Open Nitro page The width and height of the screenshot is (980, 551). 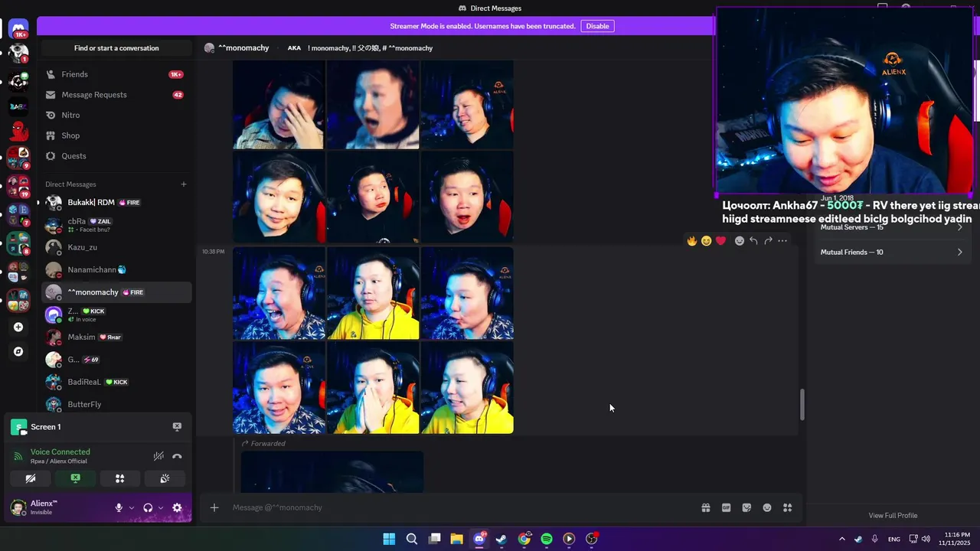[x=115, y=115]
